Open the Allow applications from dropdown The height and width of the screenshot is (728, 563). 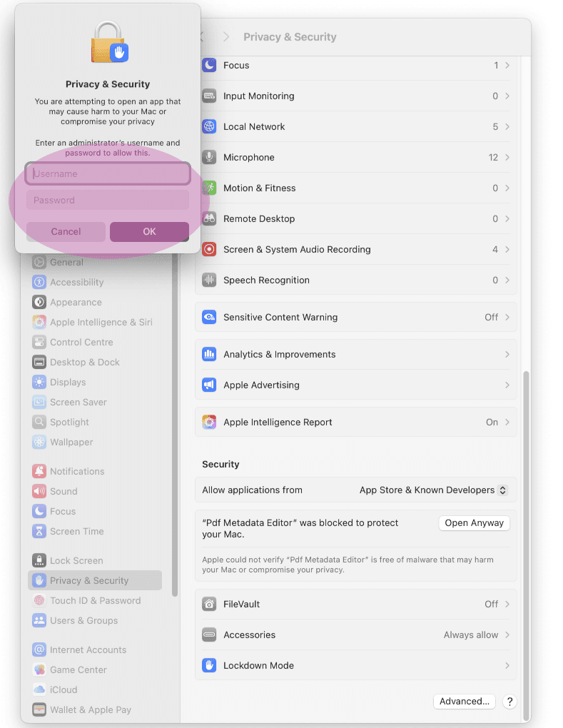(434, 490)
